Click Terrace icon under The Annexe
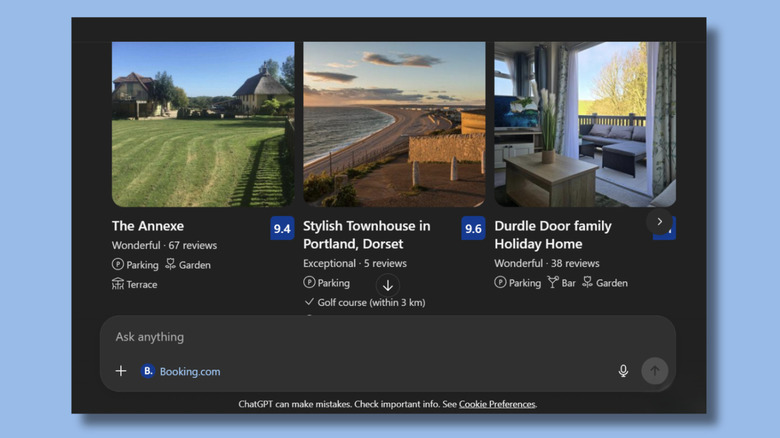Viewport: 780px width, 438px height. tap(118, 284)
